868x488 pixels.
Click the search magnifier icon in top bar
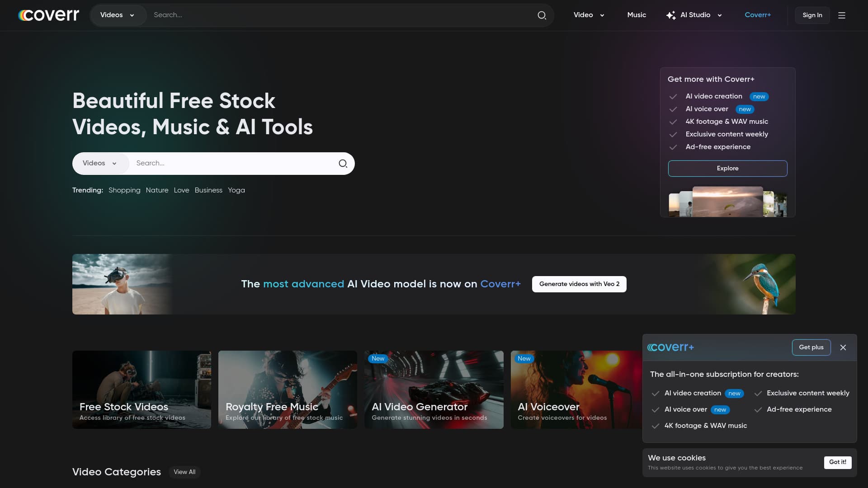(542, 15)
